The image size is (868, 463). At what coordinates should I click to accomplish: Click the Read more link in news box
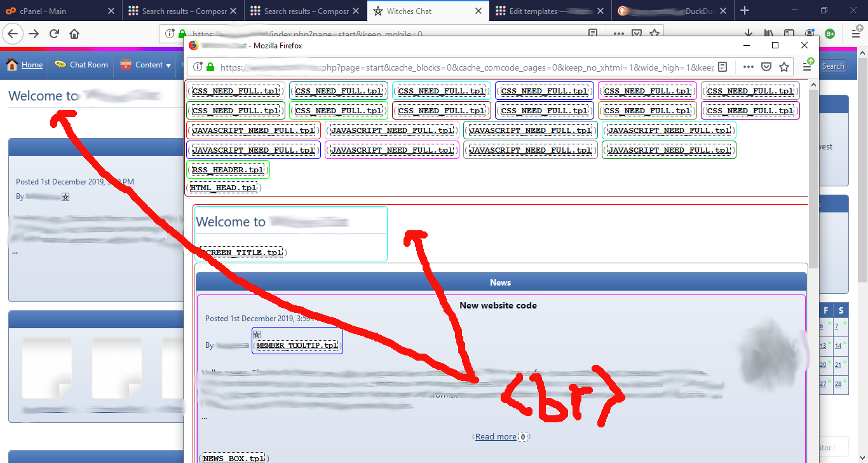496,436
